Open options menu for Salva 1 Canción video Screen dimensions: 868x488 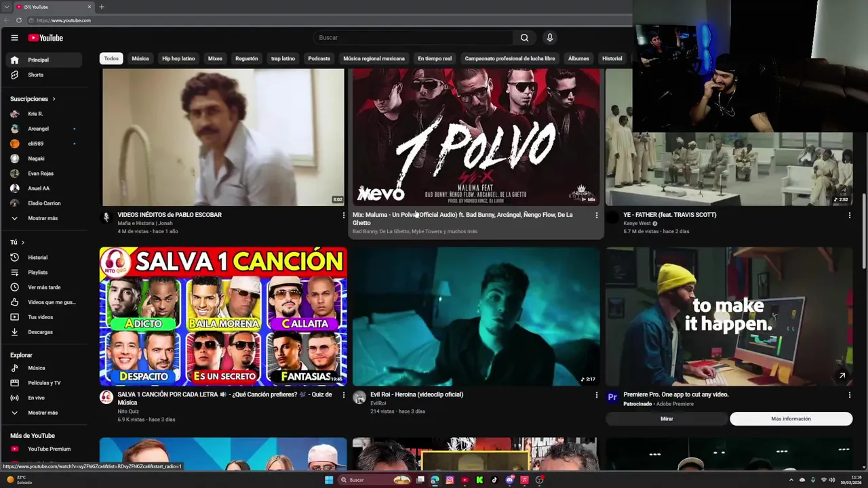pyautogui.click(x=343, y=395)
